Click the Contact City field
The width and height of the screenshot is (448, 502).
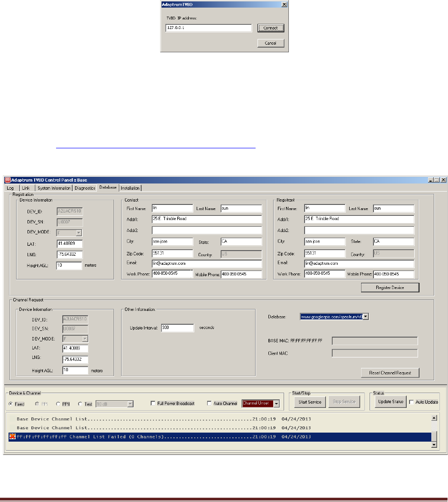pyautogui.click(x=172, y=241)
